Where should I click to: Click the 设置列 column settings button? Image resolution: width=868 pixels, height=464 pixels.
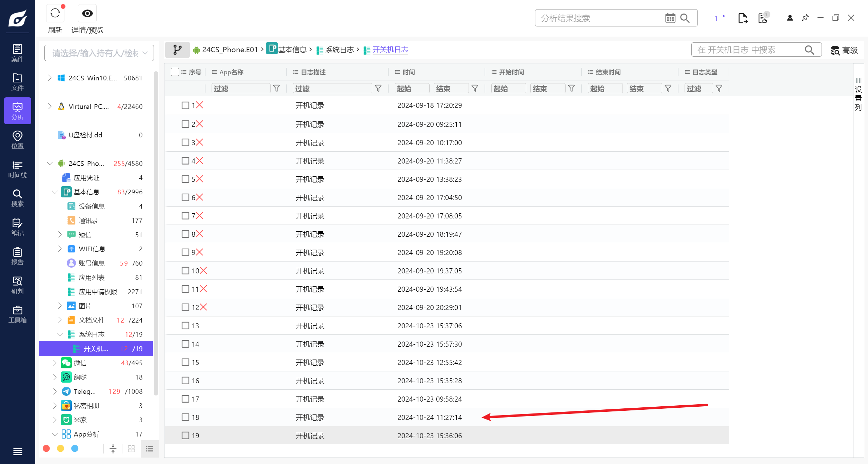point(858,94)
